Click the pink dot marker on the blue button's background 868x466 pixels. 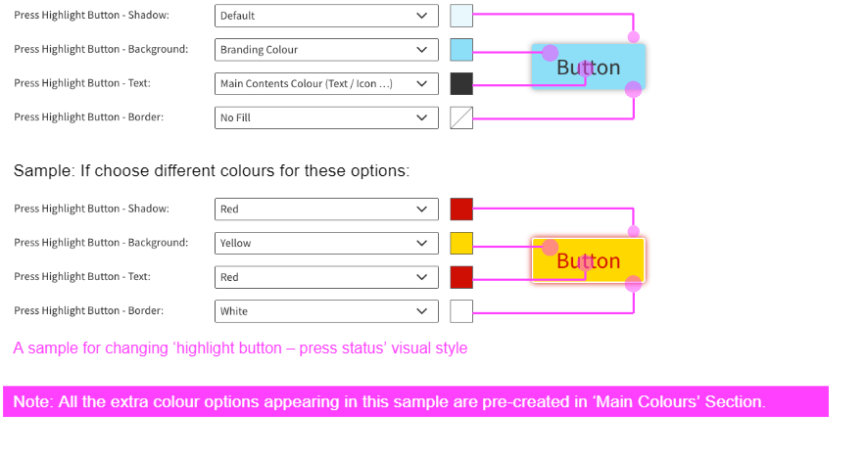pyautogui.click(x=550, y=53)
